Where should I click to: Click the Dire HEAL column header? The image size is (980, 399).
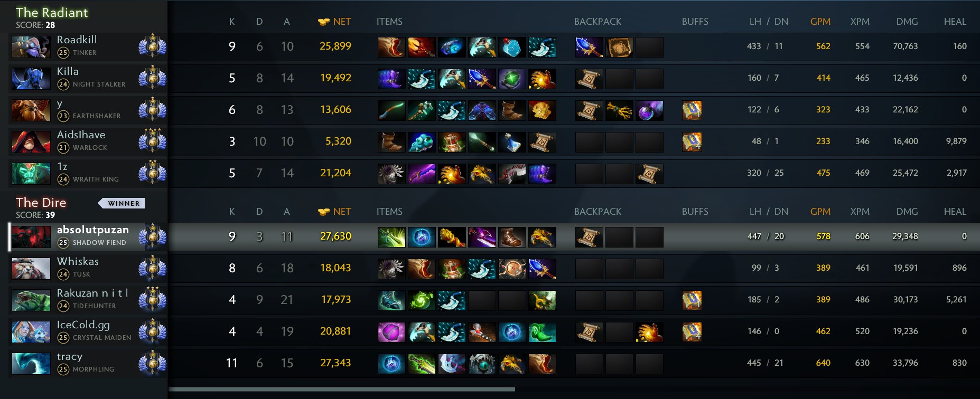tap(955, 212)
